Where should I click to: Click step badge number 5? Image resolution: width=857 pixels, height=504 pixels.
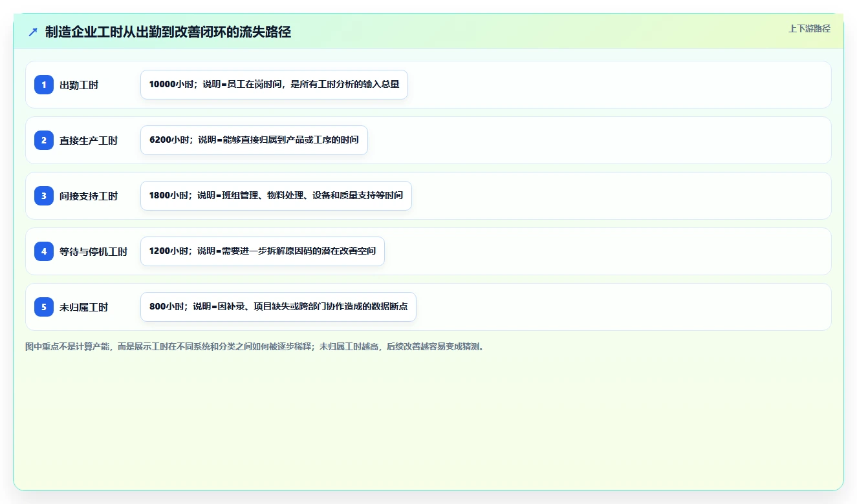pyautogui.click(x=44, y=307)
